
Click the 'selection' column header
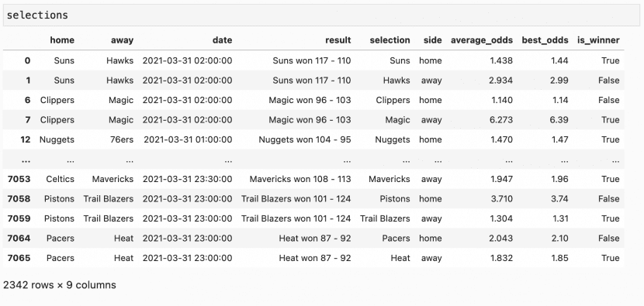(390, 40)
